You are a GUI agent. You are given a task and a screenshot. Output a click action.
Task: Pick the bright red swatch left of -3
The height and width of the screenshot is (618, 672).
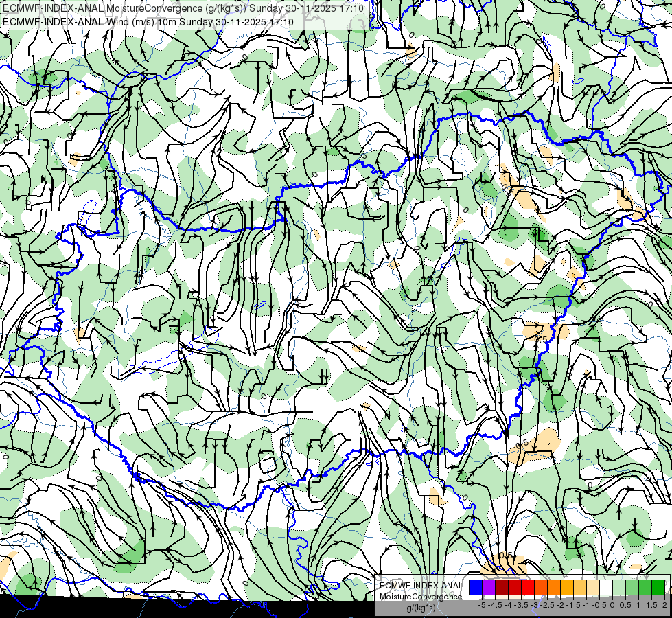point(528,588)
